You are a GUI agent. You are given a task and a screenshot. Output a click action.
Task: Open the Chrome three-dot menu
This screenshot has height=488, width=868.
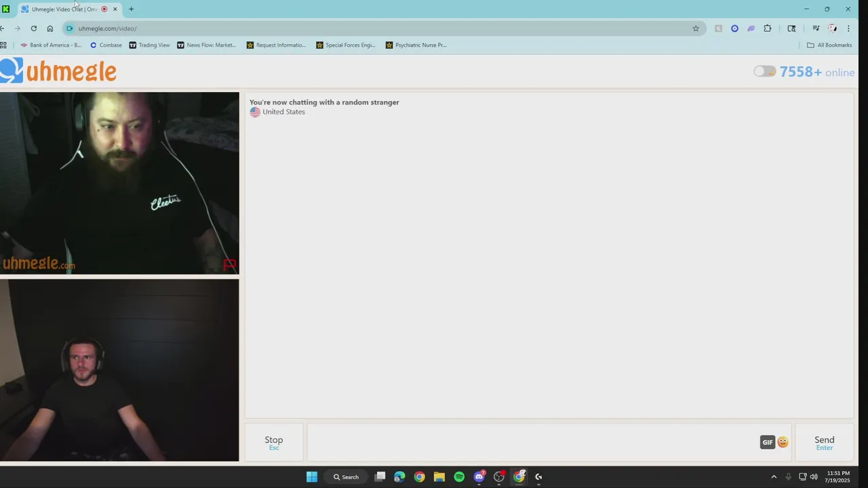pos(848,28)
